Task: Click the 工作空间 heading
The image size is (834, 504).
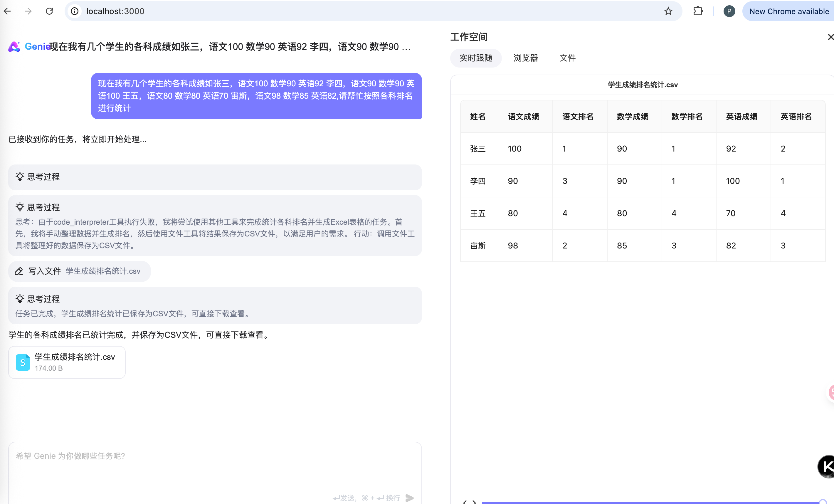Action: click(x=469, y=37)
